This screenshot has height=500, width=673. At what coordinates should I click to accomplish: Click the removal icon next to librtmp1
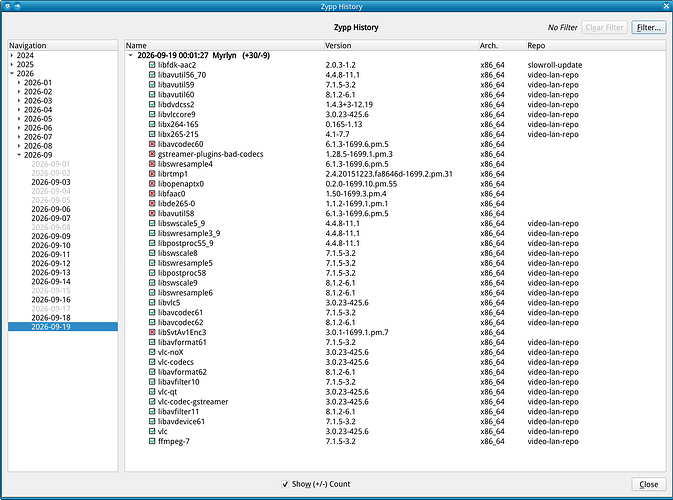(152, 174)
